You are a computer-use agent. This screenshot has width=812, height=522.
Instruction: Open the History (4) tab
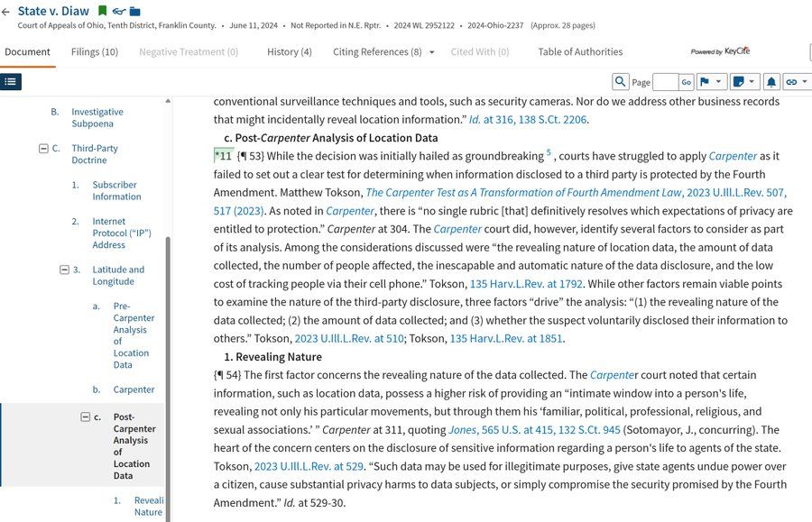point(290,51)
